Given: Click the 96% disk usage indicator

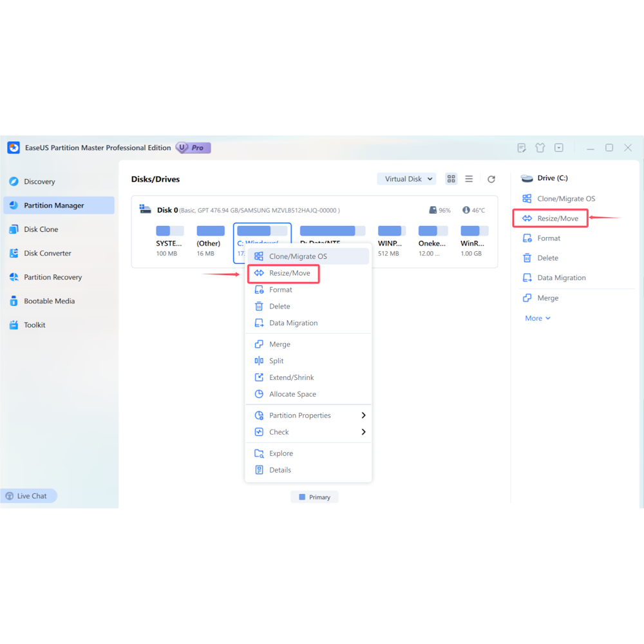Looking at the screenshot, I should (440, 209).
